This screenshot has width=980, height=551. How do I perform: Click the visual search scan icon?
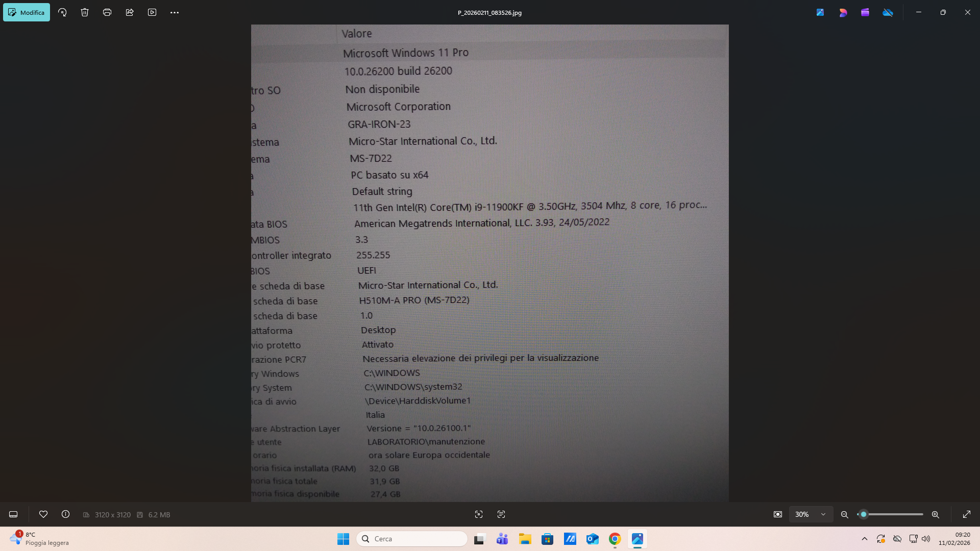tap(479, 514)
